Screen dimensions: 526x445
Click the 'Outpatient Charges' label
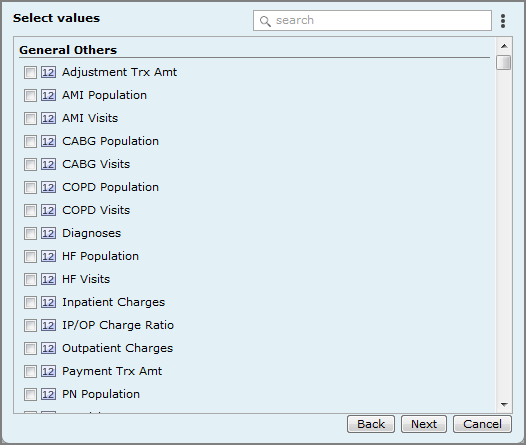point(117,348)
